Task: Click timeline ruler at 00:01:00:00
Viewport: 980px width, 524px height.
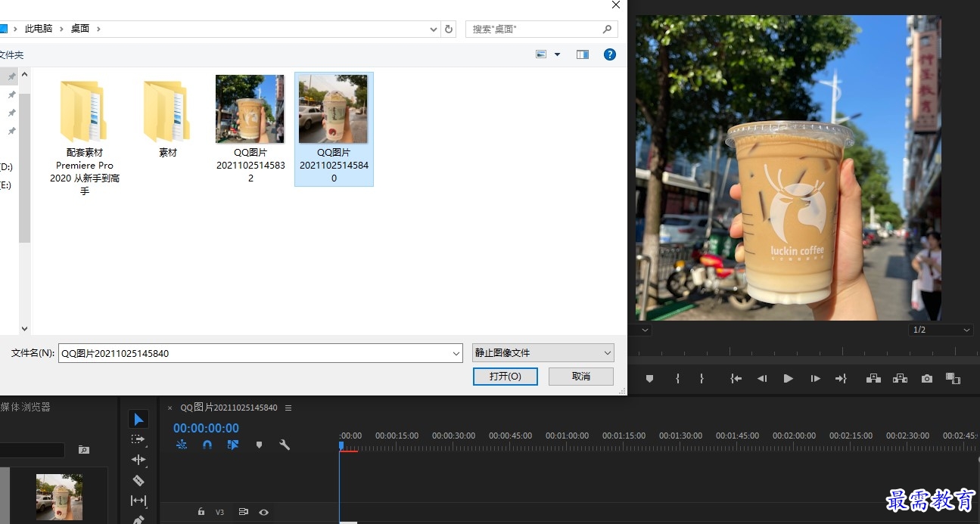Action: (568, 436)
